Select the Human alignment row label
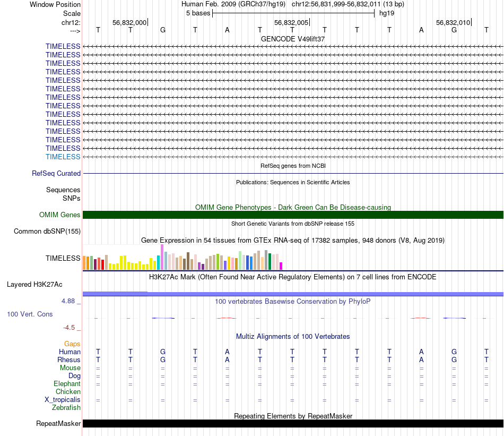Screen dimensions: 504x436 pyautogui.click(x=69, y=352)
